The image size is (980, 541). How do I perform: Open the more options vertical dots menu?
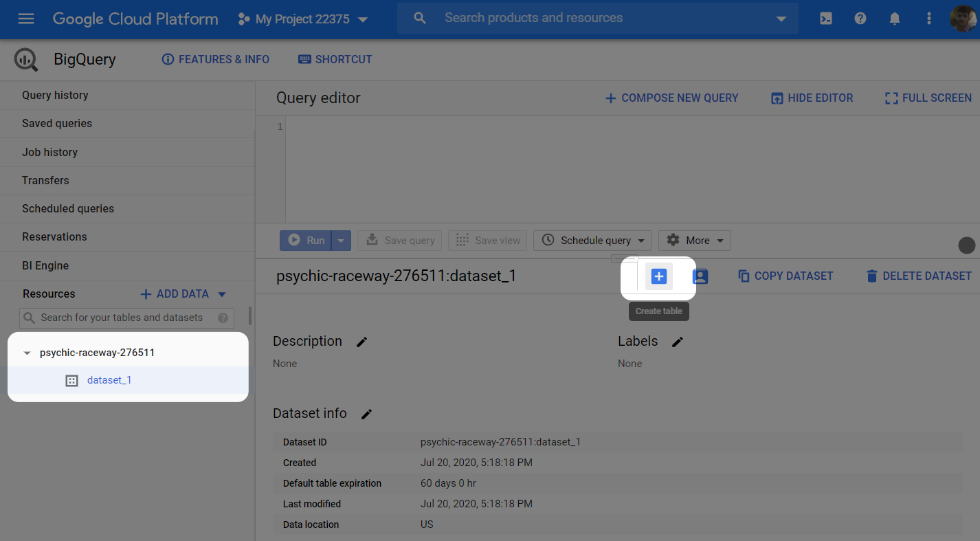click(929, 19)
